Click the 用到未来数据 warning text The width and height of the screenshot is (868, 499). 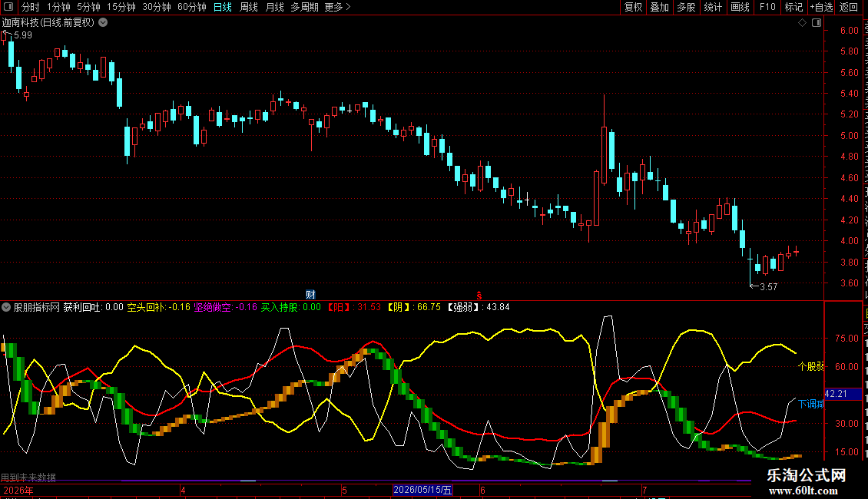pyautogui.click(x=28, y=478)
